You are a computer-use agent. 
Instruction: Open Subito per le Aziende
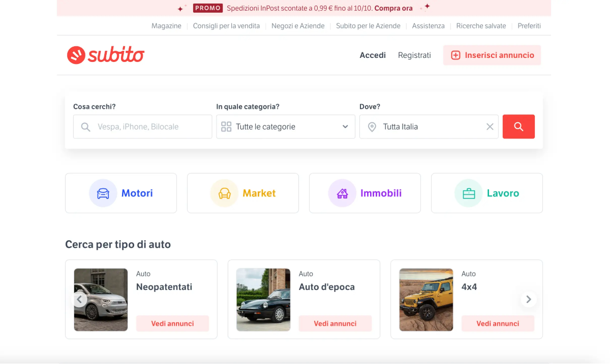(x=368, y=26)
